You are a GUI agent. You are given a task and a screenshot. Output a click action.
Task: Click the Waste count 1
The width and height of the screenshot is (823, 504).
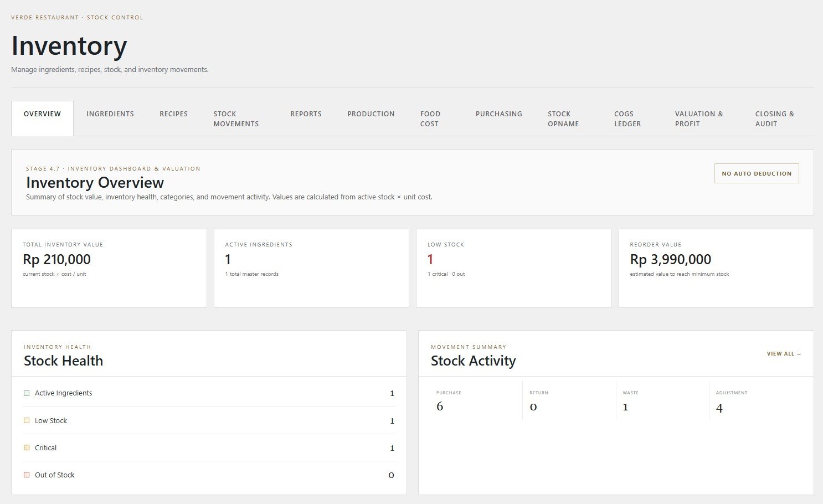pos(625,407)
